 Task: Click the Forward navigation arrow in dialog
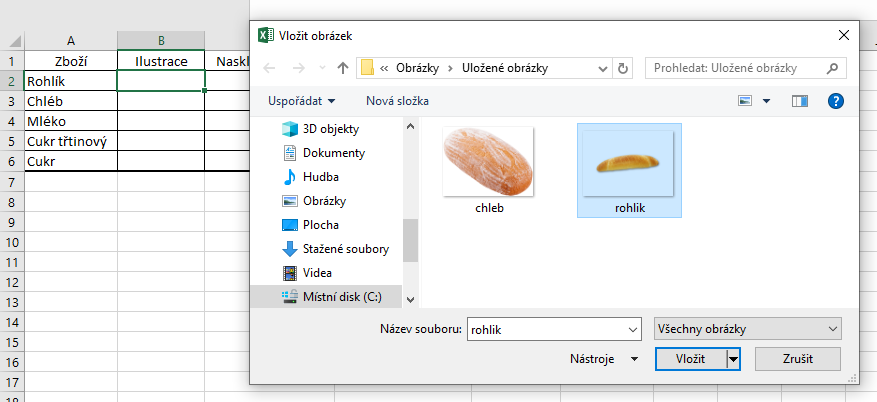pos(299,69)
